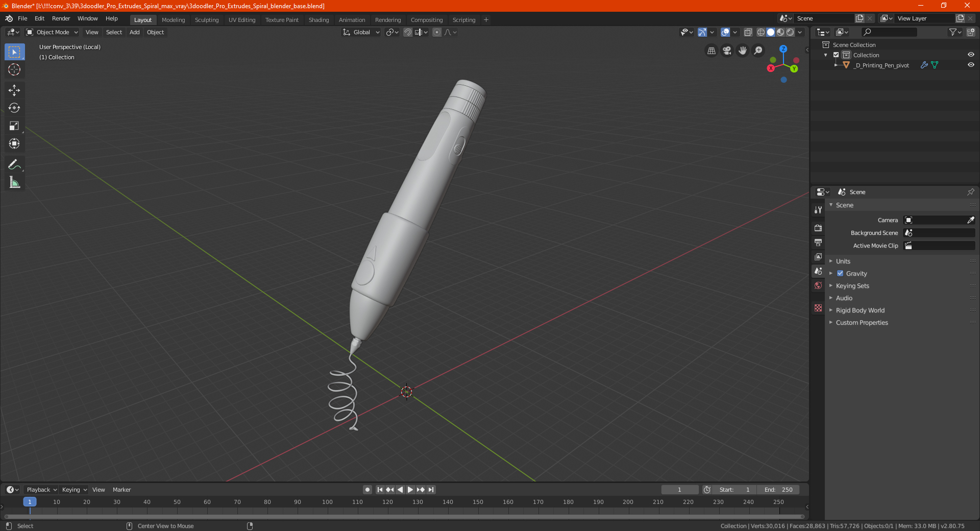Switch to the UV Editing workspace tab
The image size is (980, 531).
click(x=242, y=20)
